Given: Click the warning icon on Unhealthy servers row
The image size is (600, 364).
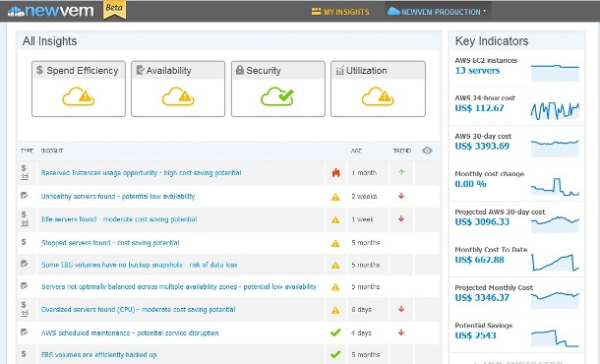Looking at the screenshot, I should (335, 197).
